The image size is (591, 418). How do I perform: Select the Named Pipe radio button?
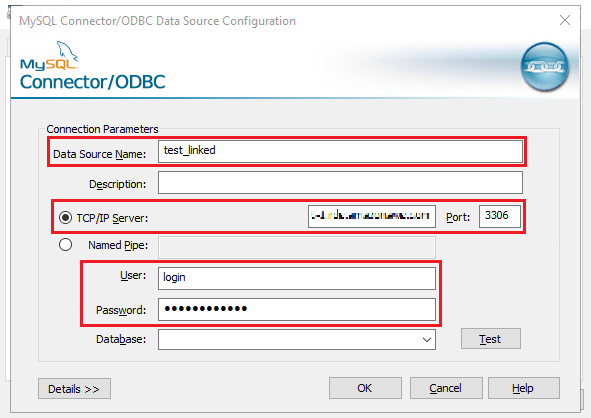point(65,245)
